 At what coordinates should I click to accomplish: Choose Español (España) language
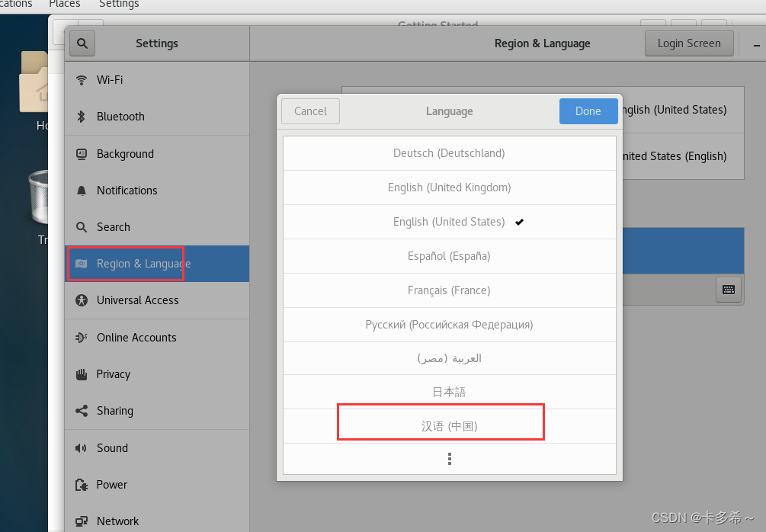[450, 256]
